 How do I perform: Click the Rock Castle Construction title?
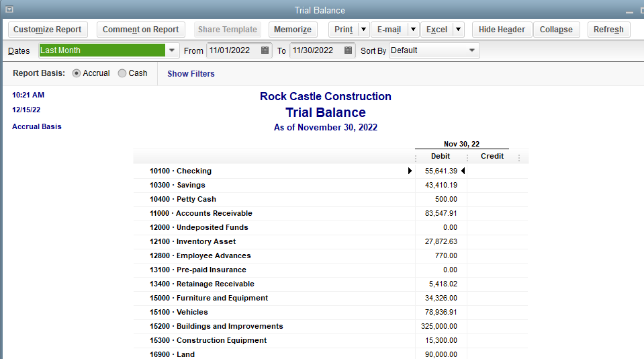(326, 96)
